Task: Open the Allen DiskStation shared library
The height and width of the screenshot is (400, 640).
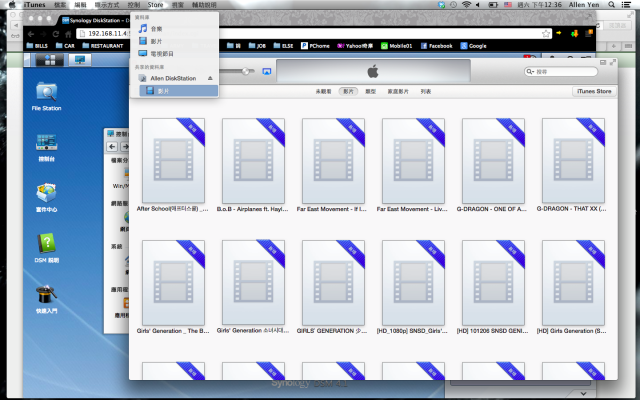Action: [x=173, y=78]
